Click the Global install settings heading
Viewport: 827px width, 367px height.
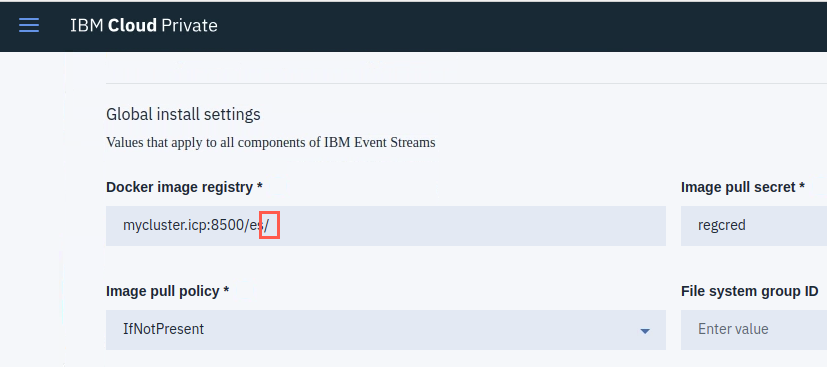pos(183,114)
